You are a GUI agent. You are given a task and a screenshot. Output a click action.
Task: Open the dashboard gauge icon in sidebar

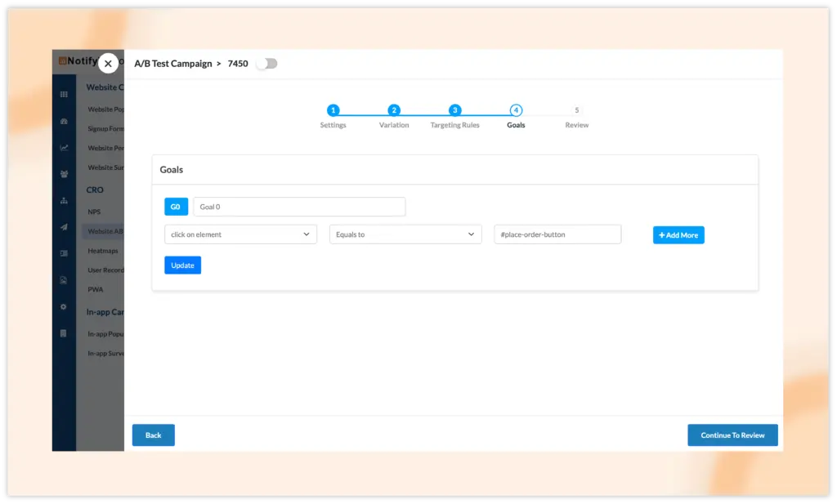point(64,122)
